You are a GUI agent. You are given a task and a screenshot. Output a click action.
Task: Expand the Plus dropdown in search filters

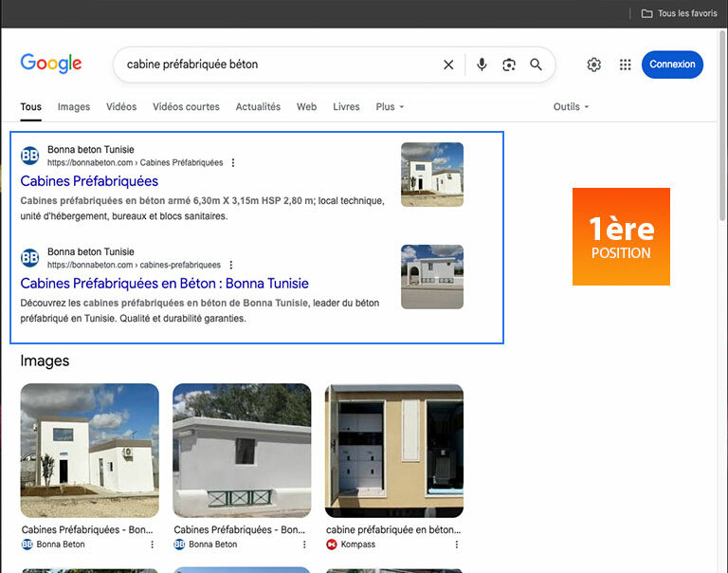(389, 107)
